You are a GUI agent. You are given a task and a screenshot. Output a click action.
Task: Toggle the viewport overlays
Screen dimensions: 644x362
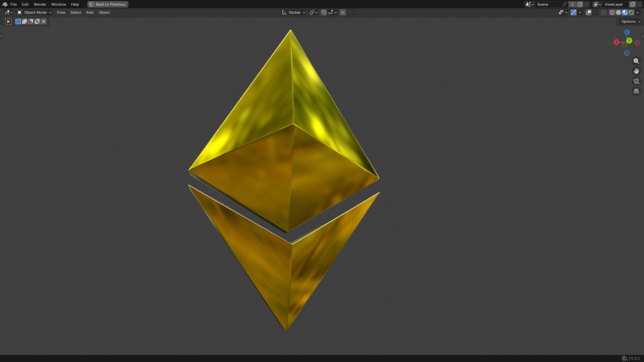click(589, 12)
